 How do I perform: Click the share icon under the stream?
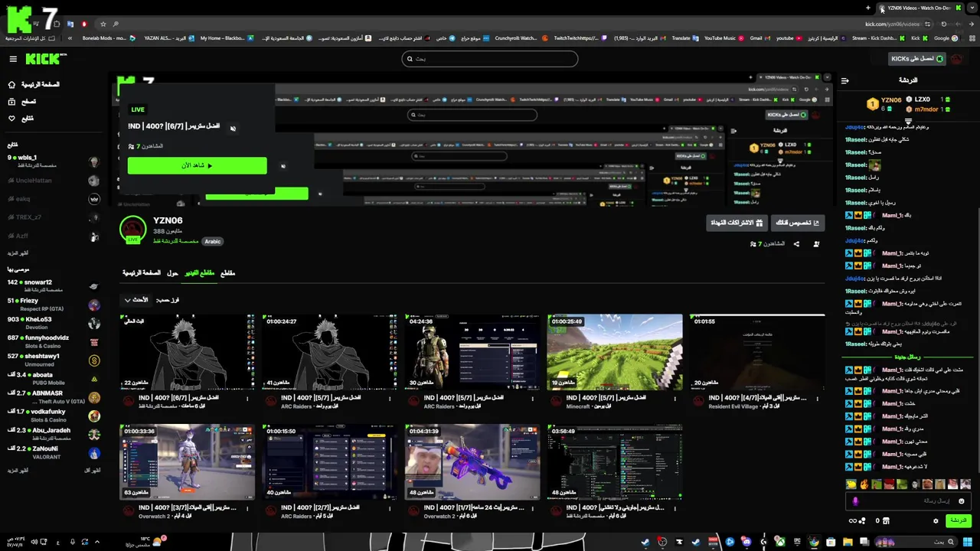796,244
